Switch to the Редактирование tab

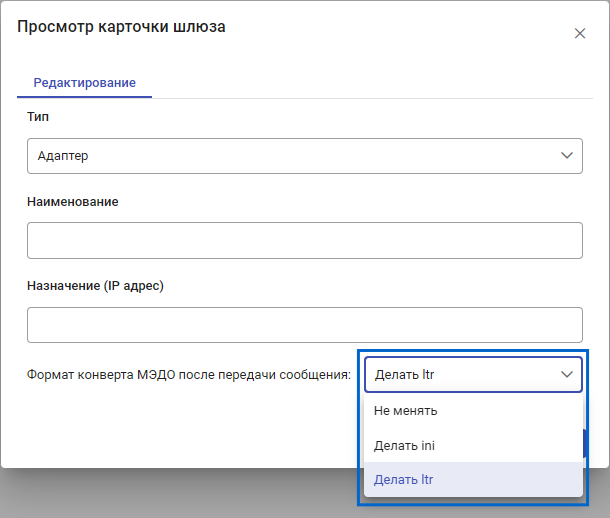pyautogui.click(x=84, y=83)
